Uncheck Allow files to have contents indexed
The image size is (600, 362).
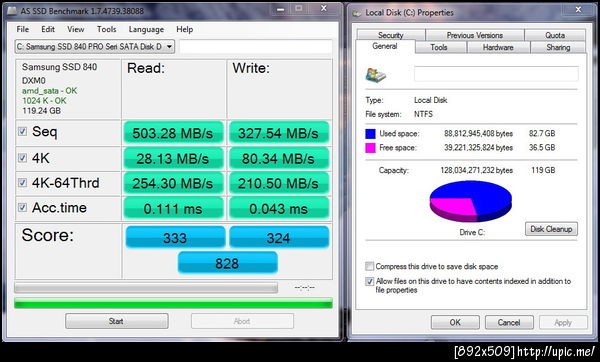pyautogui.click(x=369, y=281)
